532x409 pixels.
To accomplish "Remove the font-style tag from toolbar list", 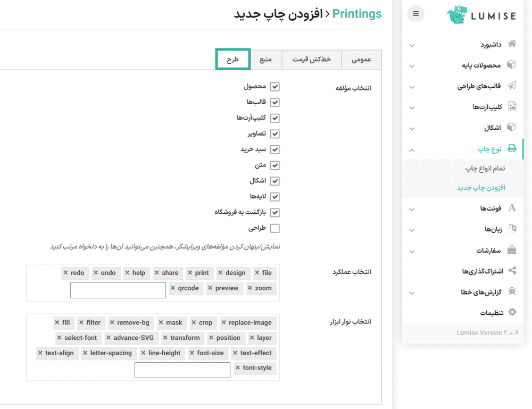I will 237,368.
